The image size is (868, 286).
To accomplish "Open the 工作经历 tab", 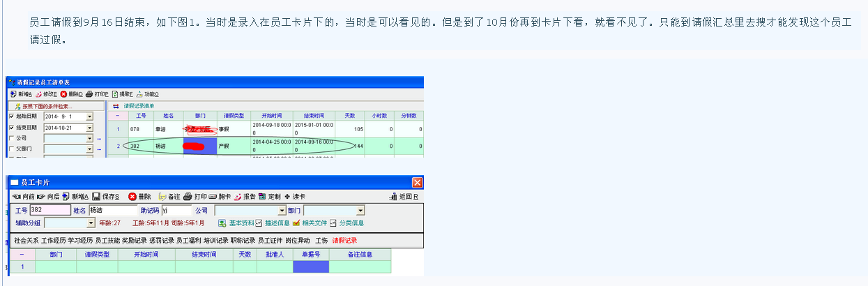I will [53, 241].
